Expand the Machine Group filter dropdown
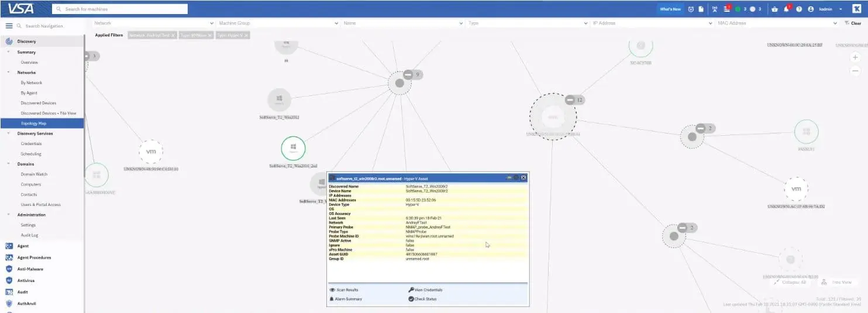Screen dimensions: 868x313 coord(278,23)
